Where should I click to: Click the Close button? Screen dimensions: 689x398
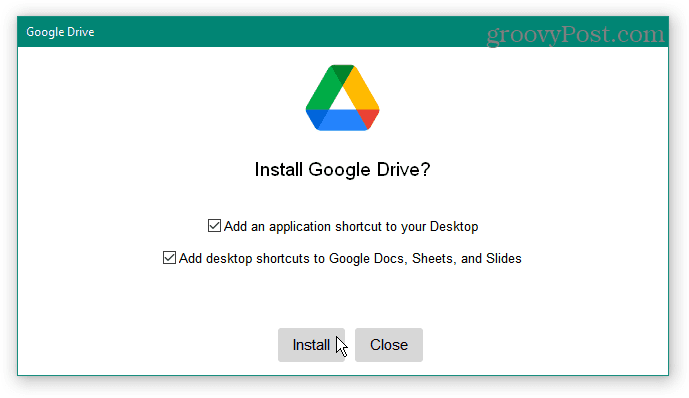click(389, 345)
